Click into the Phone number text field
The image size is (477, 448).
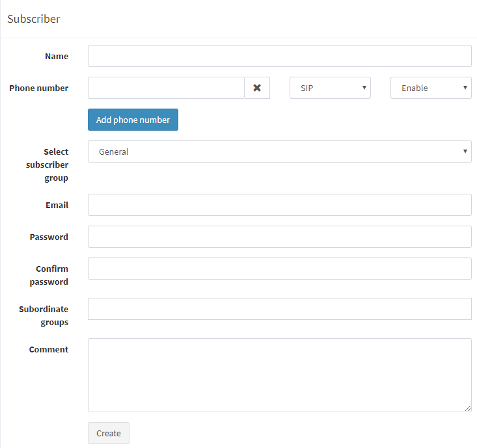coord(166,88)
